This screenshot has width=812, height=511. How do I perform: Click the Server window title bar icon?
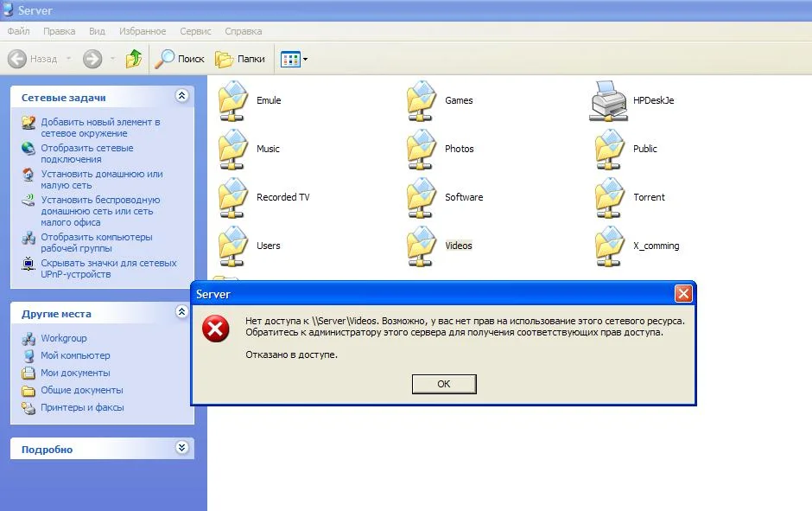pyautogui.click(x=9, y=10)
